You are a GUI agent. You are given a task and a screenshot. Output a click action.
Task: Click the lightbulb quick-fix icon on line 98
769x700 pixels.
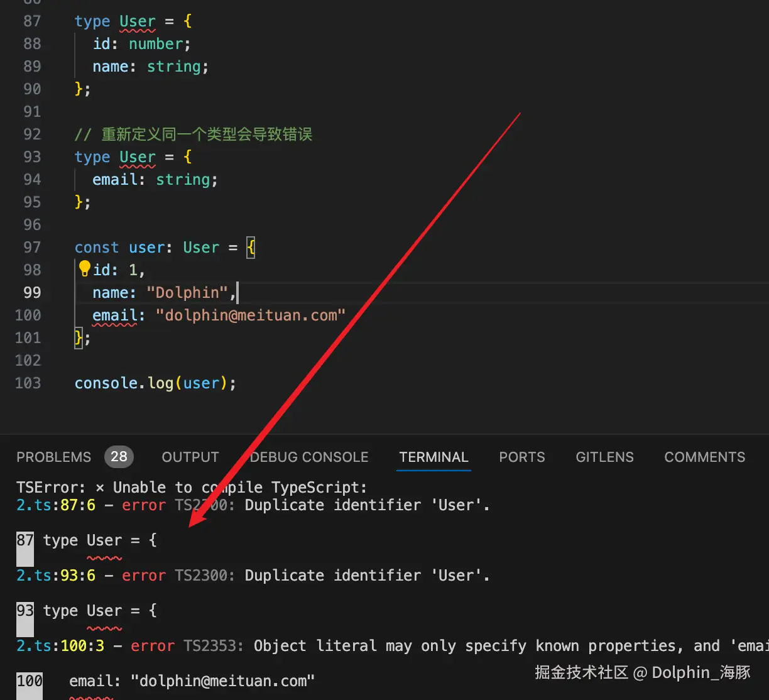85,270
